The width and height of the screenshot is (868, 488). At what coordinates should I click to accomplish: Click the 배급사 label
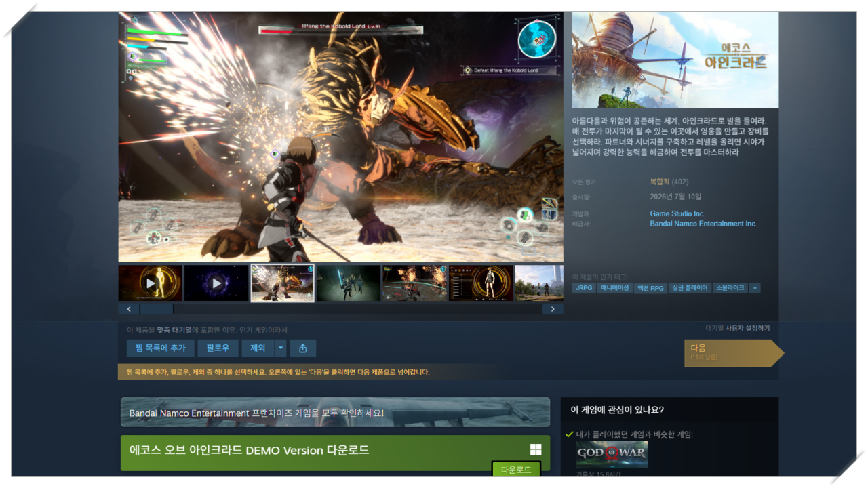(581, 224)
